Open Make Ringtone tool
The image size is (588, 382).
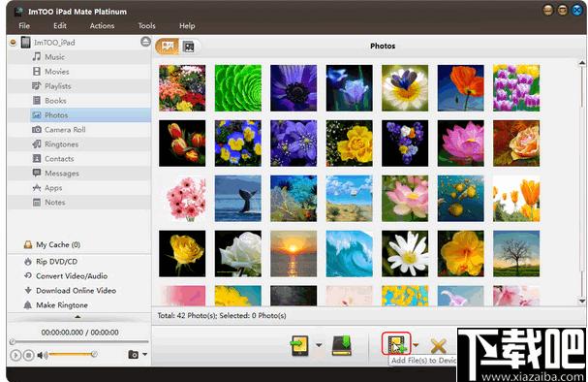pos(62,305)
